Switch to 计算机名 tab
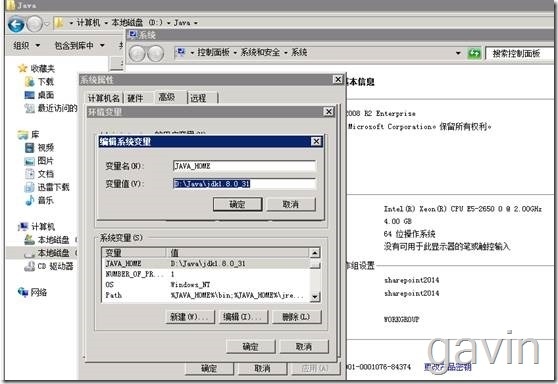Viewport: 558px width, 384px height. pos(104,98)
